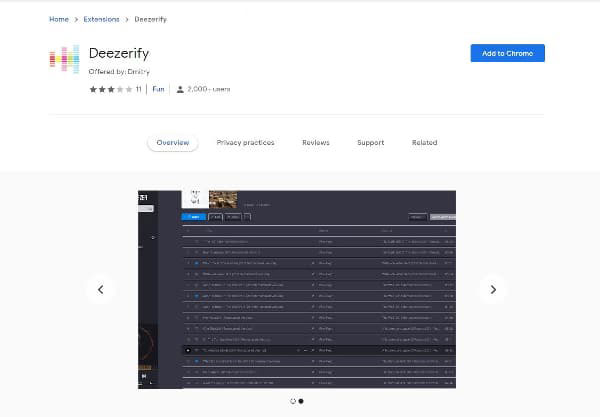The height and width of the screenshot is (417, 600).
Task: Open the Fun category link
Action: tap(158, 89)
